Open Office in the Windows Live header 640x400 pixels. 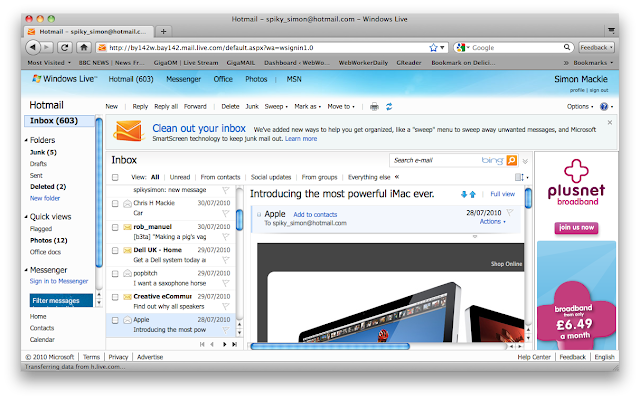(223, 79)
